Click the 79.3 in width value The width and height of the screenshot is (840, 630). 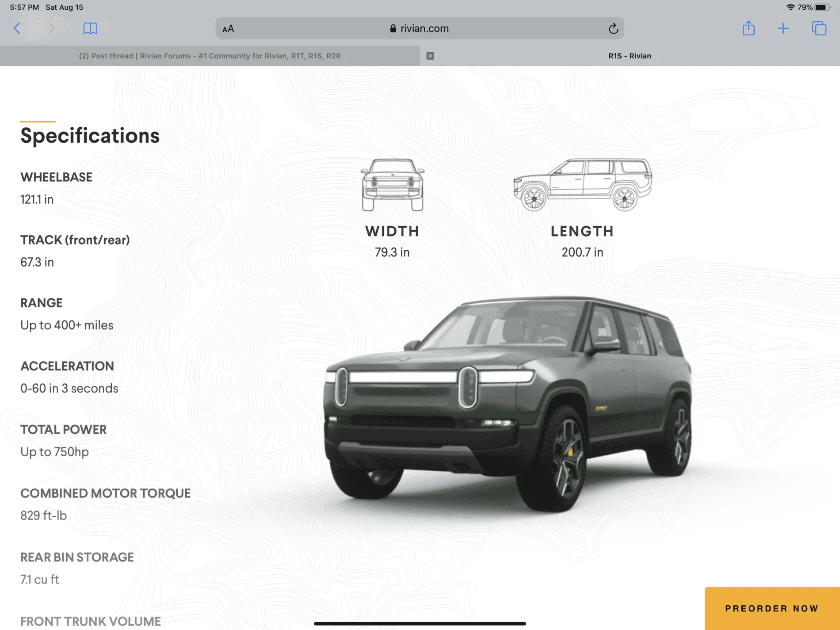(392, 252)
